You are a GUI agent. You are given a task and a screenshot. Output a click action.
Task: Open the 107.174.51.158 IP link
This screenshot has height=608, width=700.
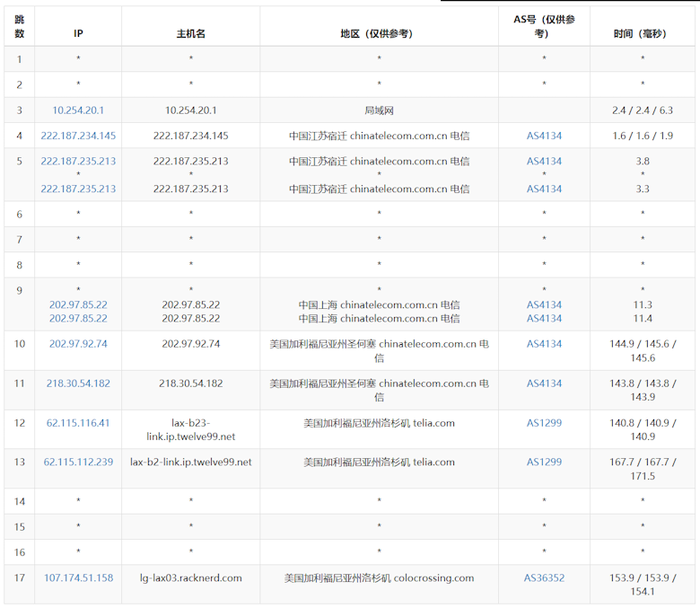point(78,578)
